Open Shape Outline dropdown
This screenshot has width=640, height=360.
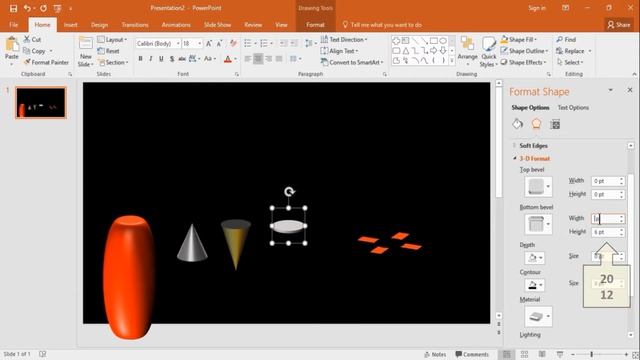[x=524, y=51]
